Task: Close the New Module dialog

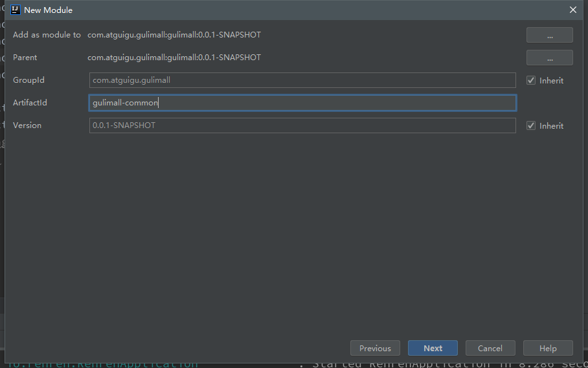Action: (x=572, y=10)
